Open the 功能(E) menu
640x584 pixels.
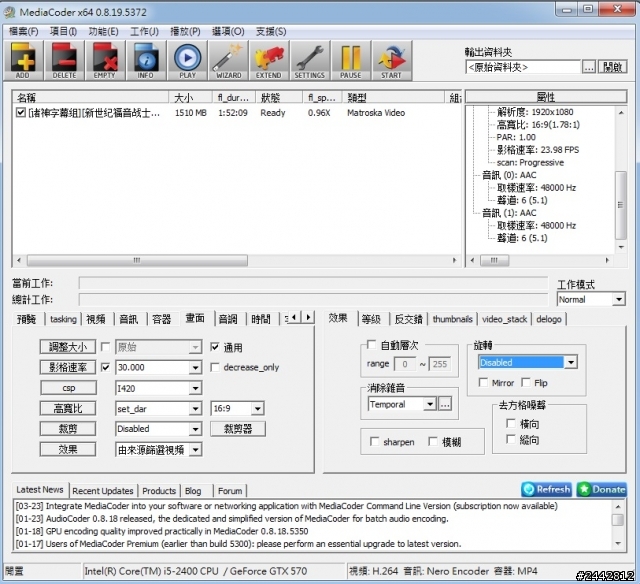[104, 31]
